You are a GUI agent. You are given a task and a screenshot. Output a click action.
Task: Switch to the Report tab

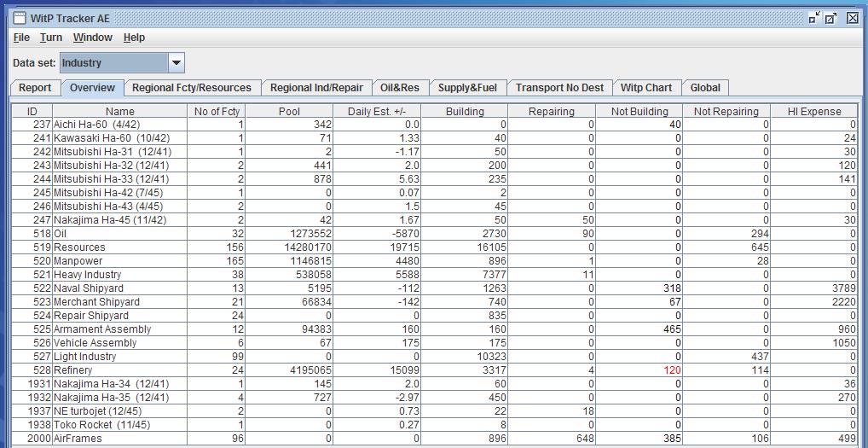pyautogui.click(x=35, y=88)
